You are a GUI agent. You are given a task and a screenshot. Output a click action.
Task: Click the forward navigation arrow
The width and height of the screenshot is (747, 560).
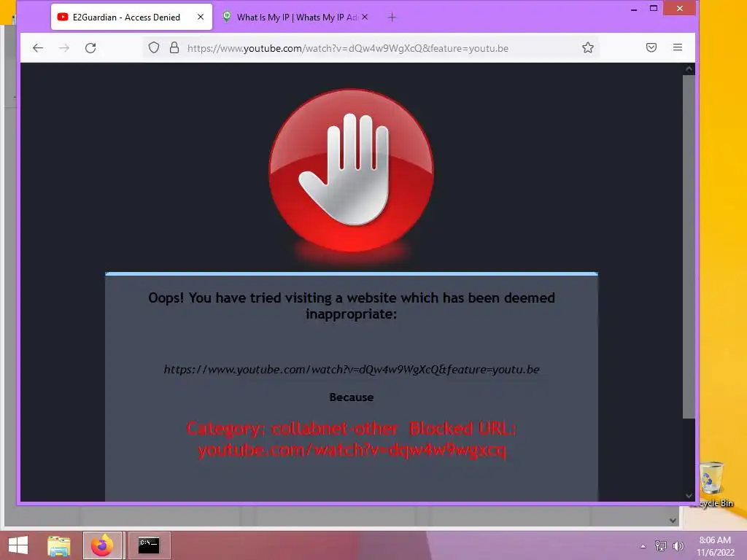64,47
